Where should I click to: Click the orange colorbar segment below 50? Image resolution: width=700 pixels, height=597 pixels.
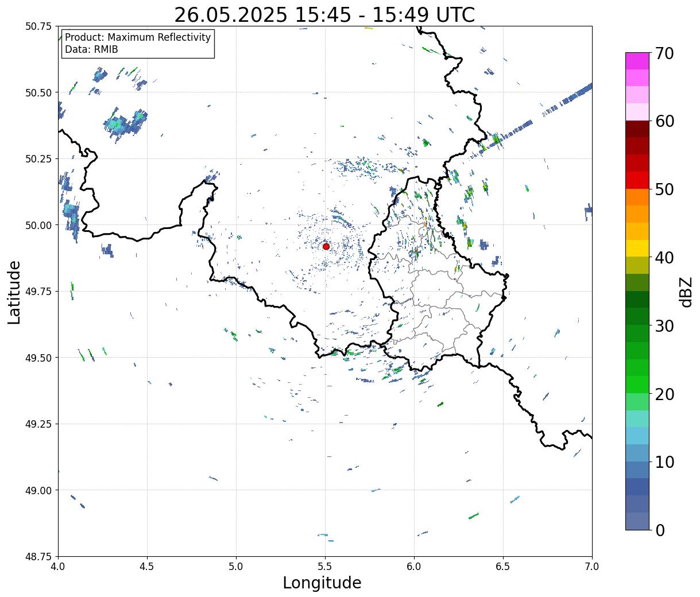click(x=637, y=197)
